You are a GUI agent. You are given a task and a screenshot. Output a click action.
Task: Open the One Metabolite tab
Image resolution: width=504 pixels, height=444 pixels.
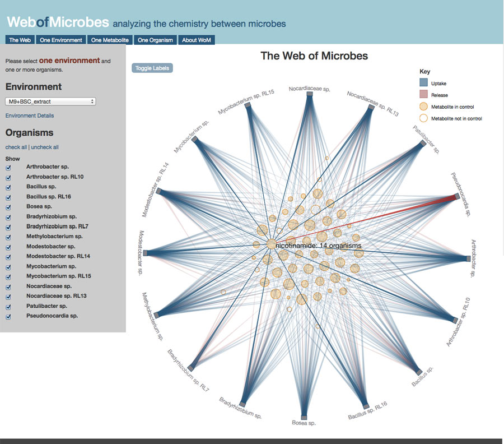tap(110, 40)
